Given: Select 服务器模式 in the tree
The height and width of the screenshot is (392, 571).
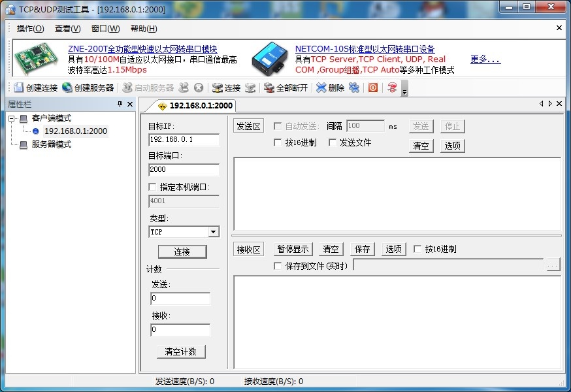Looking at the screenshot, I should [52, 144].
